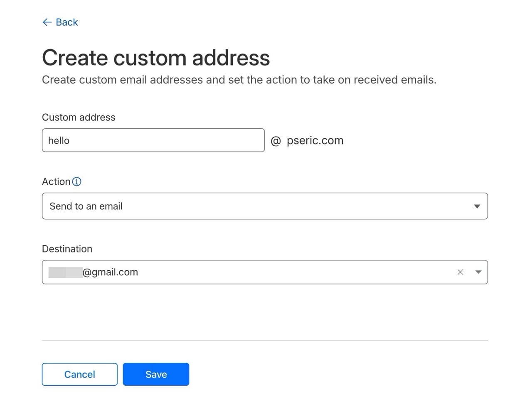
Task: Click the Create custom address heading
Action: click(156, 58)
